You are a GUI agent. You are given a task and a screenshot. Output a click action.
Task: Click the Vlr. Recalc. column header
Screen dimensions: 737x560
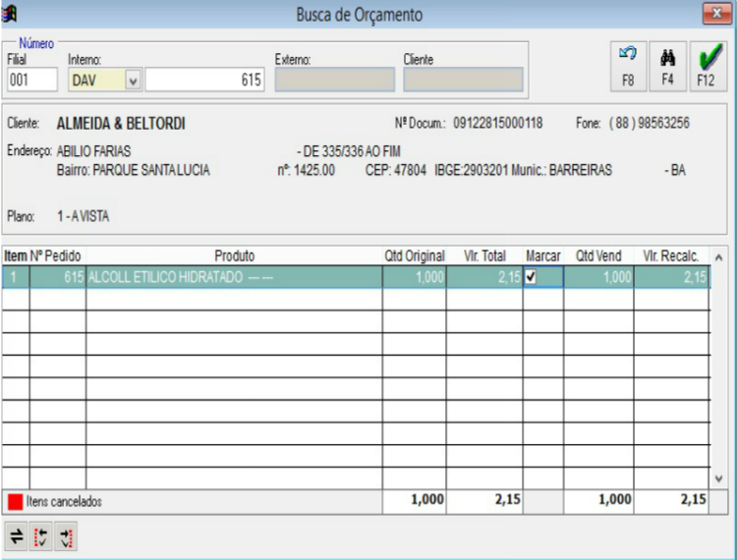pos(671,256)
